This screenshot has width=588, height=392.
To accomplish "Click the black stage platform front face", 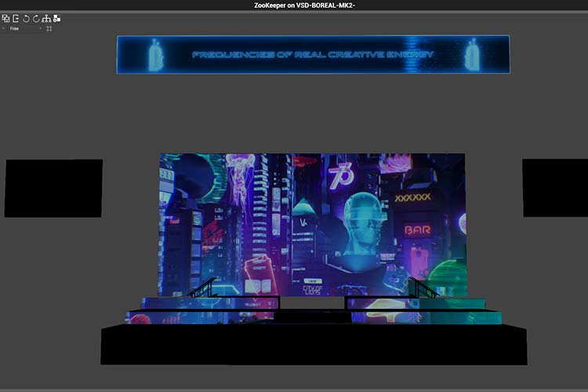I will [314, 345].
